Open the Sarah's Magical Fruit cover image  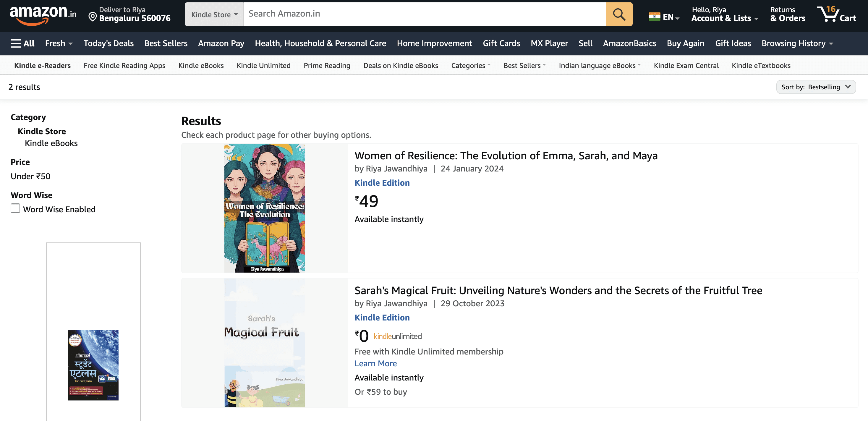(x=265, y=343)
